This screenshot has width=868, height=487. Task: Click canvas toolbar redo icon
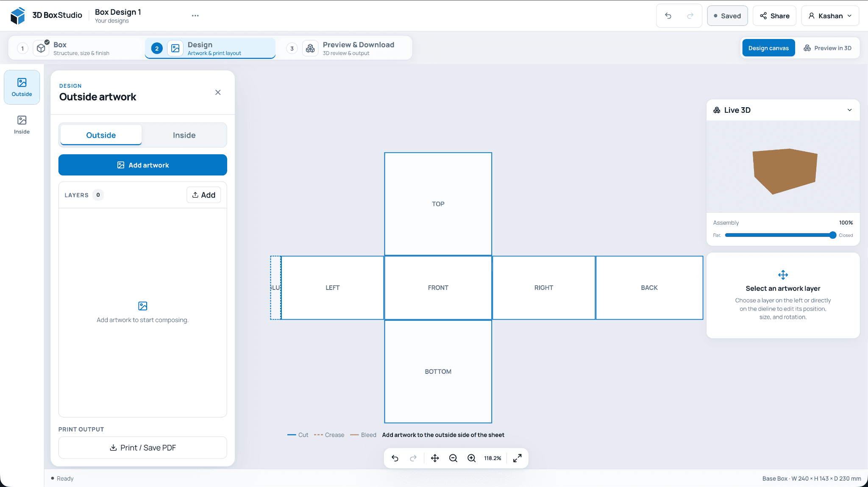[x=413, y=458]
